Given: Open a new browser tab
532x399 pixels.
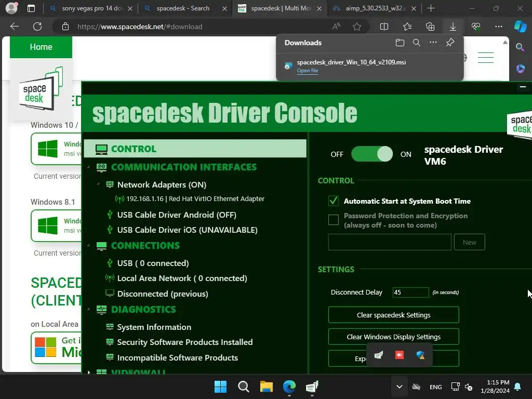Looking at the screenshot, I should coord(431,8).
